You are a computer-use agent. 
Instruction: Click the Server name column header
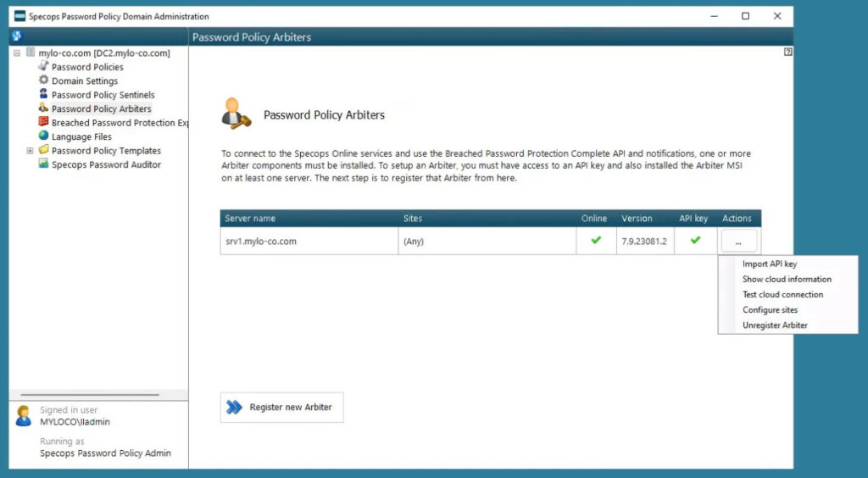pos(309,219)
